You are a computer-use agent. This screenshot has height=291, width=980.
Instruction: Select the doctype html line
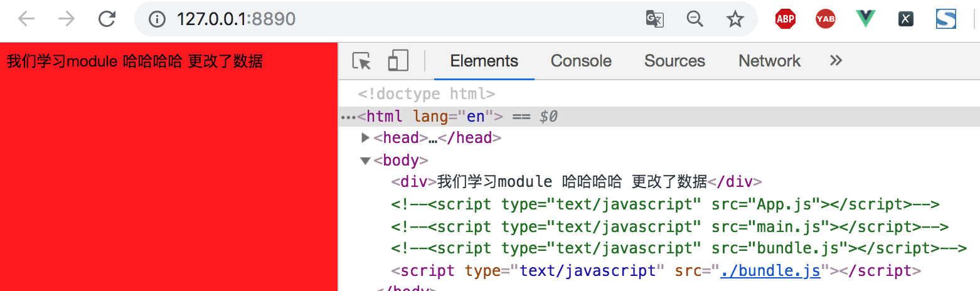(427, 95)
